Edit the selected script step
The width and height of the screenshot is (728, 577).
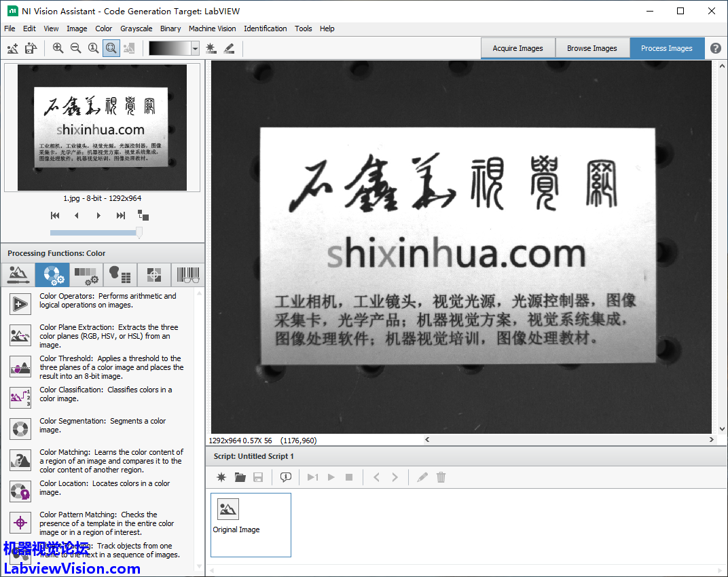[422, 477]
